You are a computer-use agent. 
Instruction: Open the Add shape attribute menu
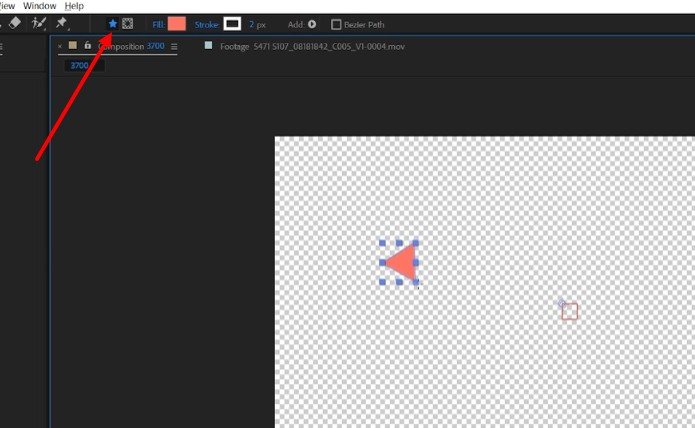click(x=312, y=24)
